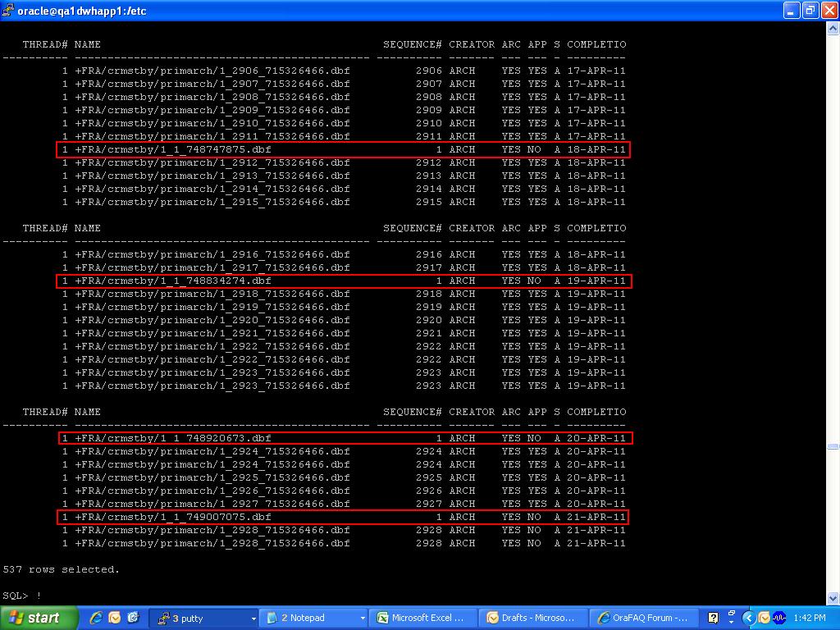Viewport: 840px width, 630px height.
Task: Click the help question mark tray icon
Action: [x=713, y=618]
